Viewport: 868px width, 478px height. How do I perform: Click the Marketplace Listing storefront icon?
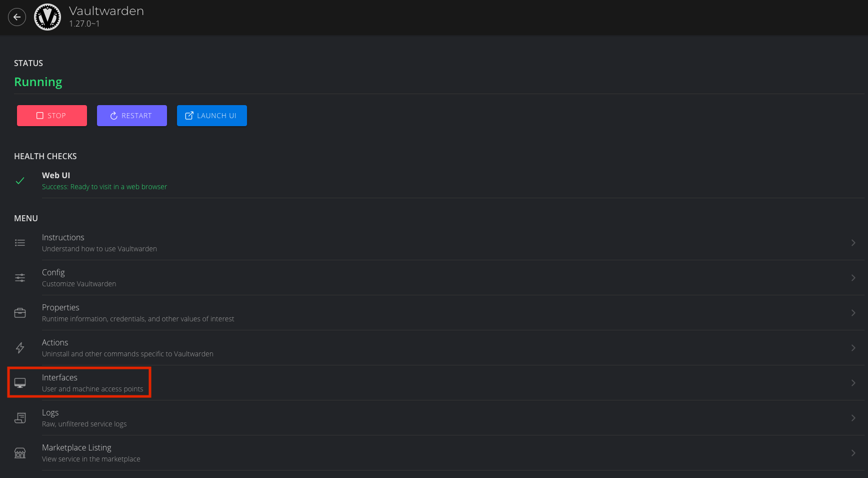click(20, 453)
